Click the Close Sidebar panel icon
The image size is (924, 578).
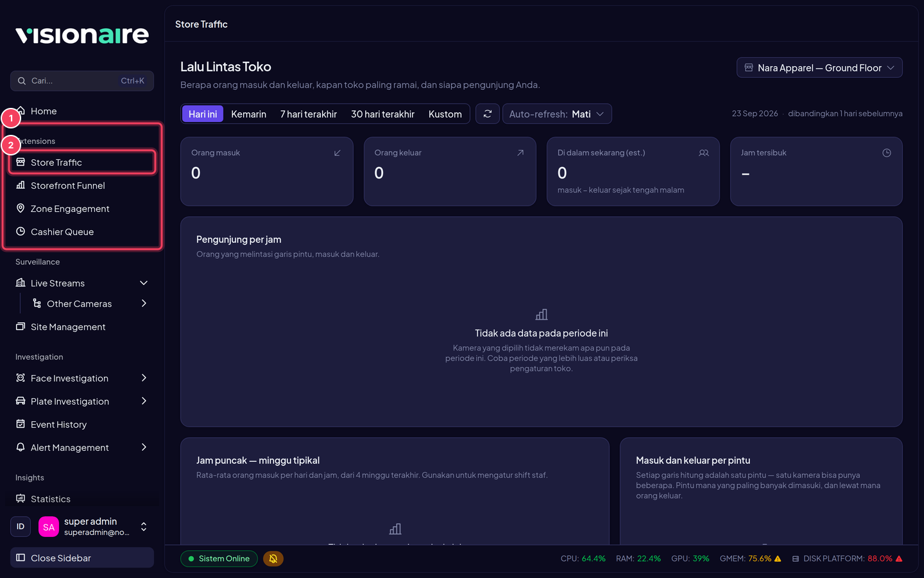21,557
